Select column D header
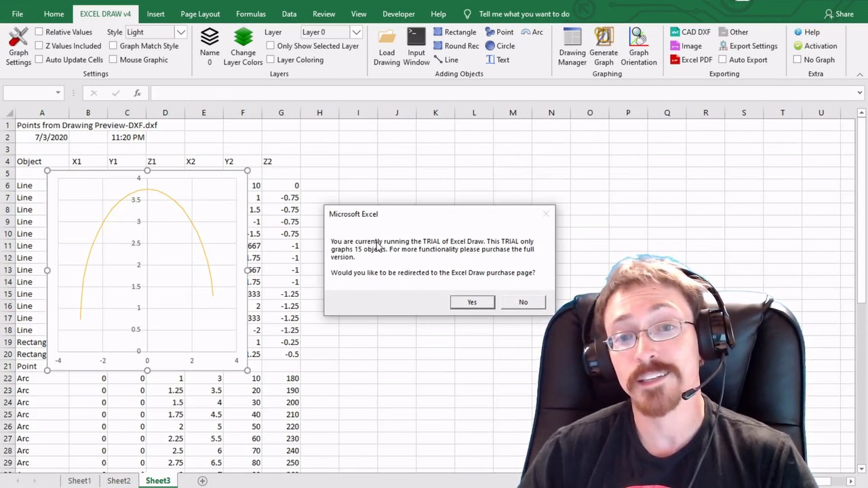Screen dimensions: 868x488 165,113
